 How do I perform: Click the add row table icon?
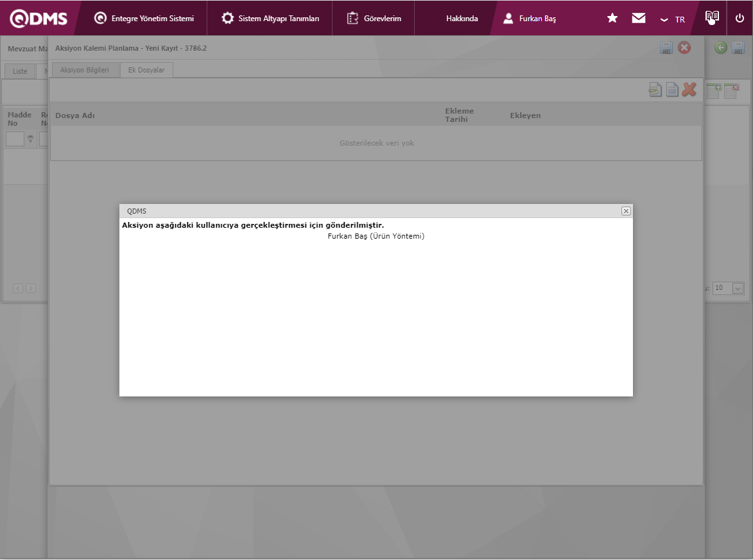(x=714, y=90)
